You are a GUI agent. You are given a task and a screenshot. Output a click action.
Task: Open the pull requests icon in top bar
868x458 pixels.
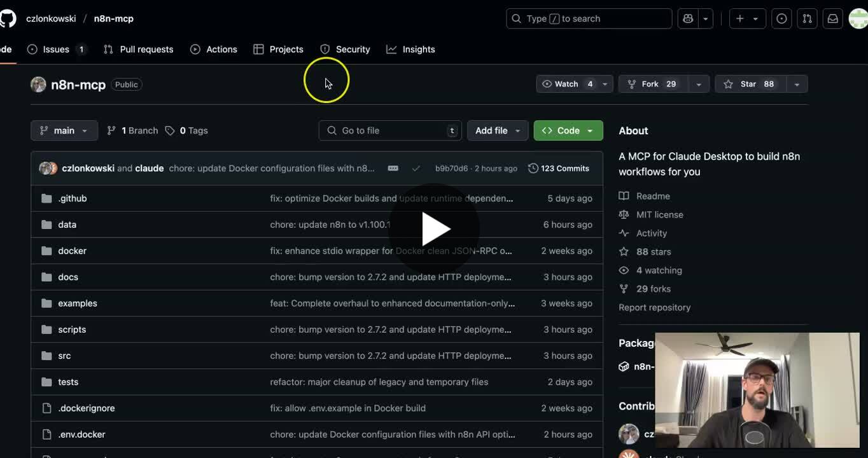pyautogui.click(x=807, y=19)
